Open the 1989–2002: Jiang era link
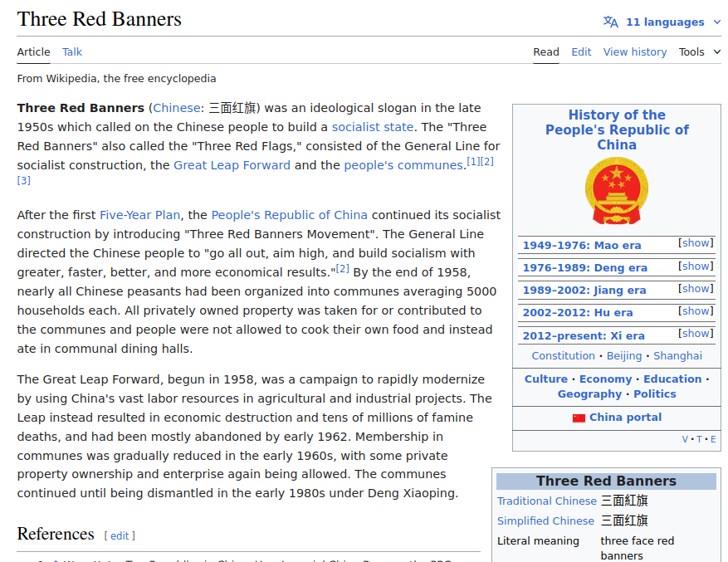The height and width of the screenshot is (562, 728). [x=584, y=291]
